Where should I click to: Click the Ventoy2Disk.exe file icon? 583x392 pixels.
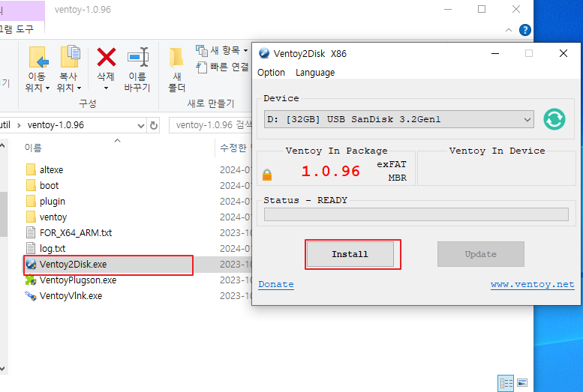pyautogui.click(x=32, y=264)
